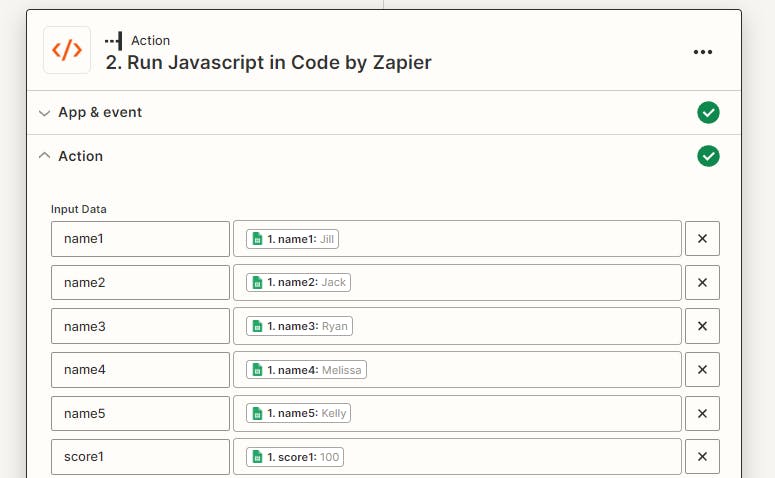Screen dimensions: 775x478
Task: Remove the name1 input data row
Action: [702, 239]
